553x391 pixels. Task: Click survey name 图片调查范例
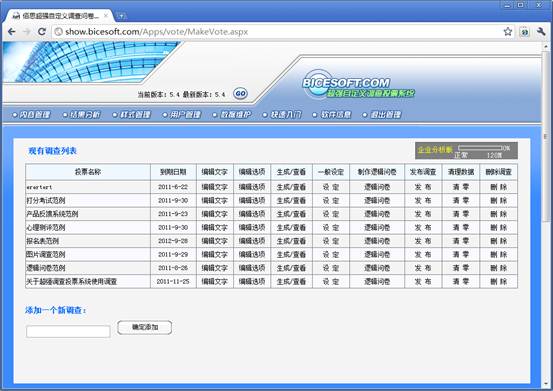[x=46, y=254]
